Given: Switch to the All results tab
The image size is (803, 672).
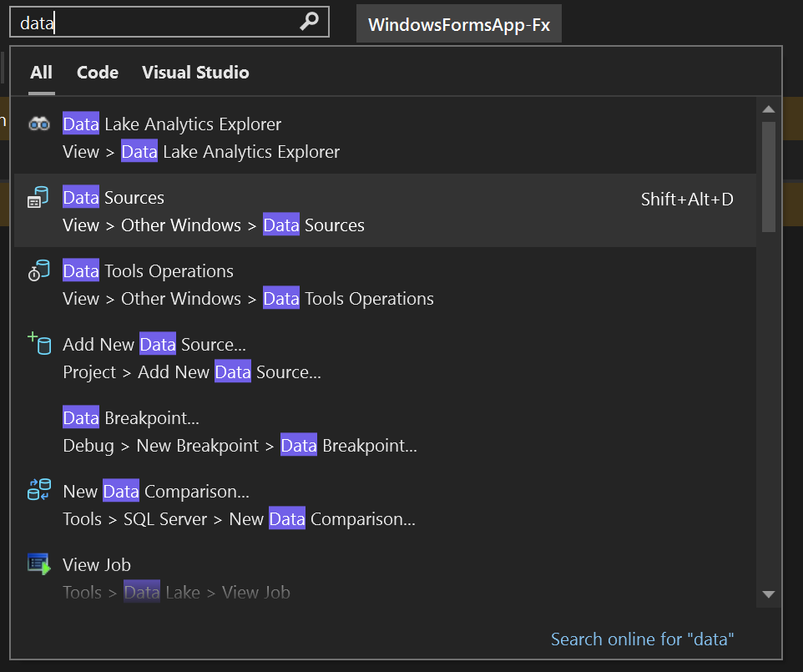Looking at the screenshot, I should (x=41, y=73).
